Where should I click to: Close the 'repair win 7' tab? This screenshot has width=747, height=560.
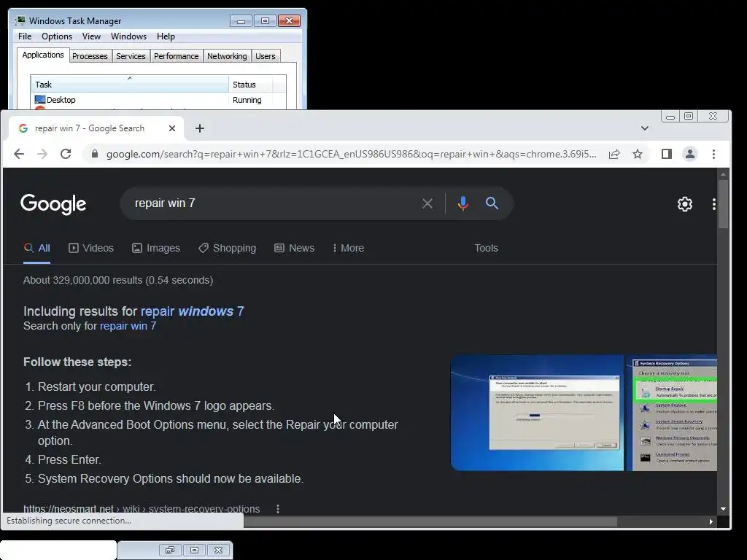tap(172, 128)
